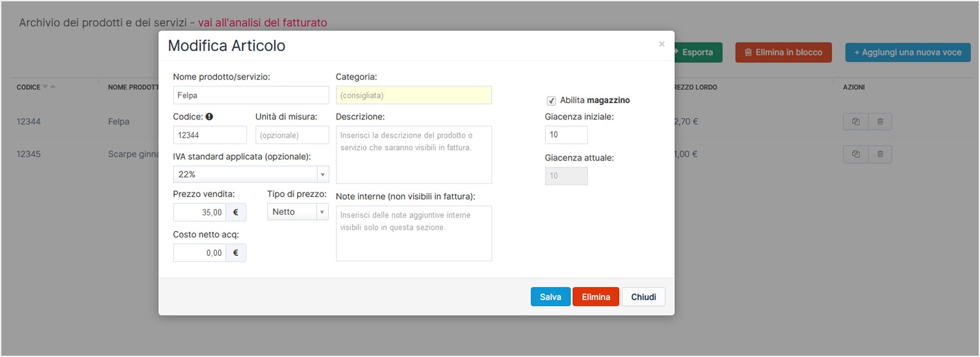Click the red Elimina button

click(x=596, y=297)
